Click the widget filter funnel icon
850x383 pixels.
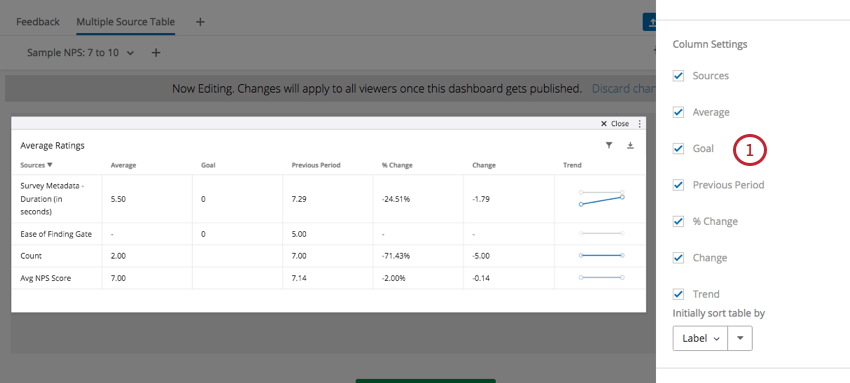609,145
